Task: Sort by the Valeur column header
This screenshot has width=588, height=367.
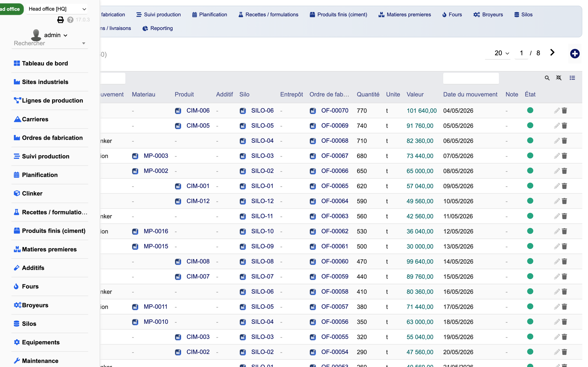Action: (x=415, y=94)
